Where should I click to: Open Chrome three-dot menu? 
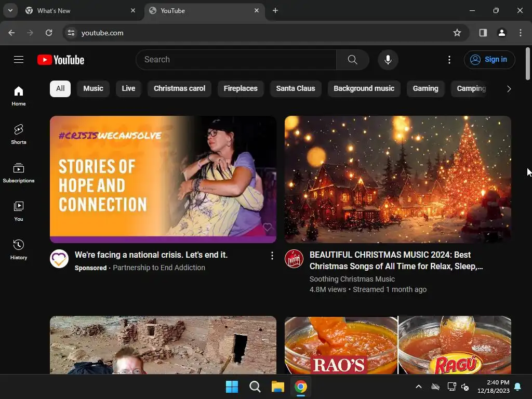[x=521, y=33]
